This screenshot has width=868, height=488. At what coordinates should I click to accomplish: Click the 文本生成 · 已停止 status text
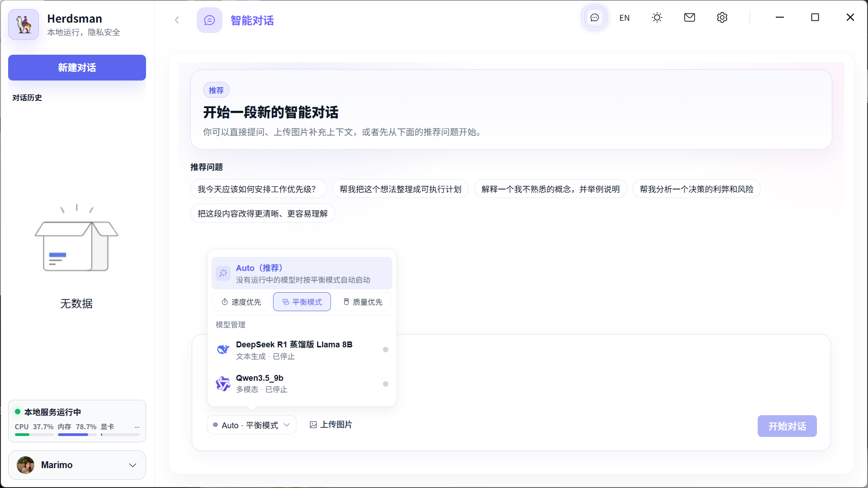click(265, 356)
